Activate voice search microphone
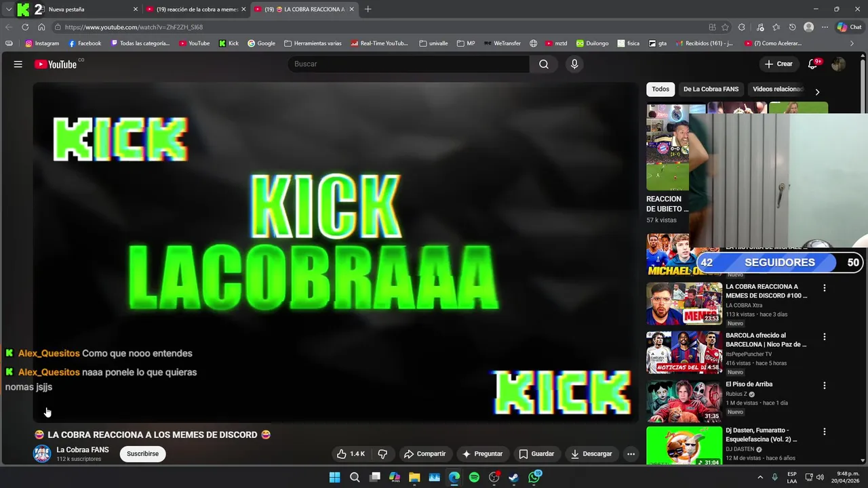868x488 pixels. (574, 64)
